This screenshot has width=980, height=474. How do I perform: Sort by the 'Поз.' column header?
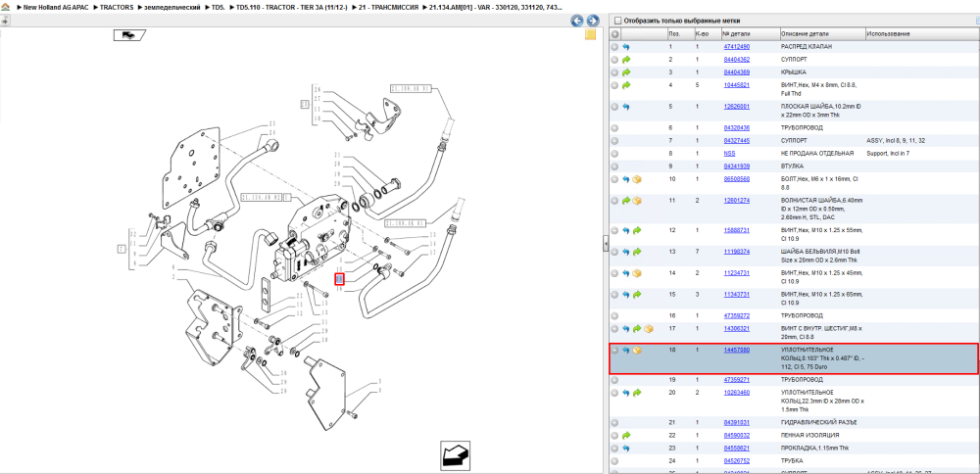click(680, 33)
